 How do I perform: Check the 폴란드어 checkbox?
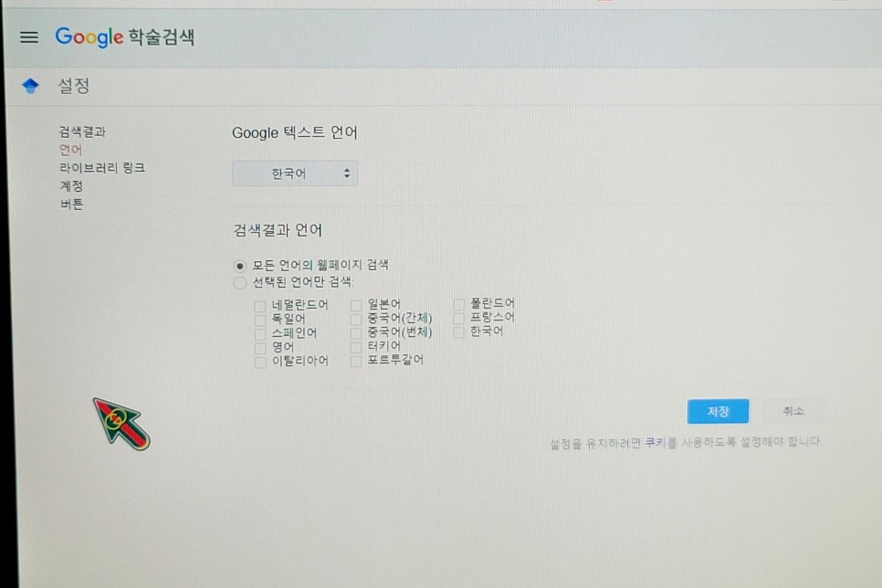click(x=459, y=304)
